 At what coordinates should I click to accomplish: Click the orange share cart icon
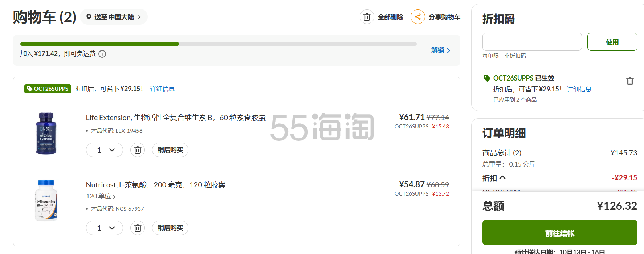pyautogui.click(x=417, y=17)
